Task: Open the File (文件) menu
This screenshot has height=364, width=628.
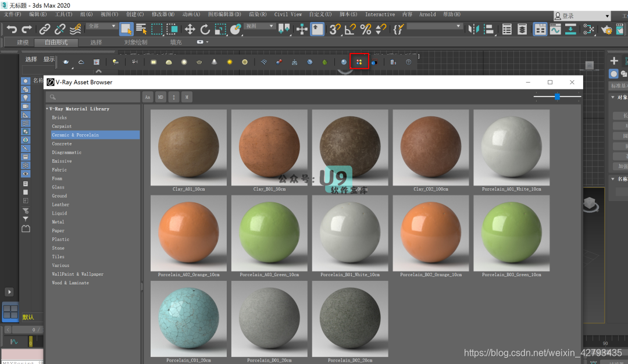Action: click(12, 15)
